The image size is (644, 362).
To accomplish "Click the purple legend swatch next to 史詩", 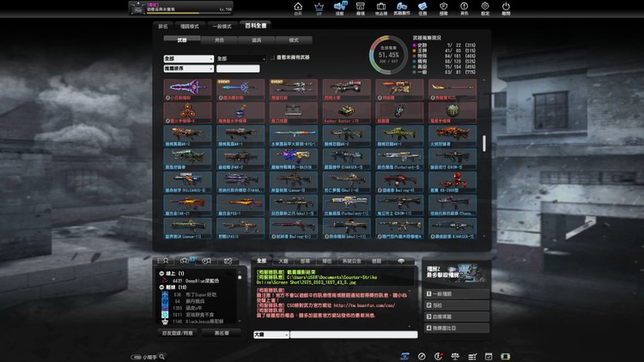I will [x=414, y=45].
